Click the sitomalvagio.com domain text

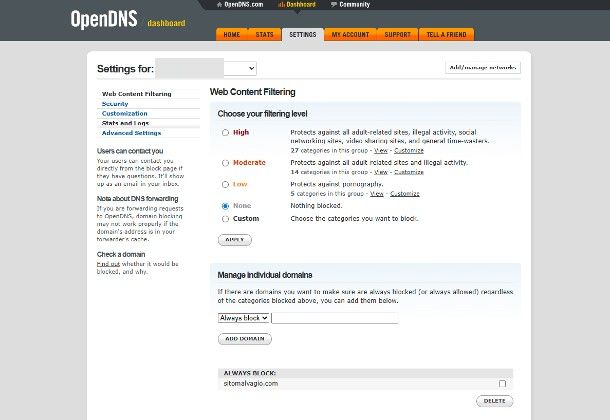tap(251, 383)
